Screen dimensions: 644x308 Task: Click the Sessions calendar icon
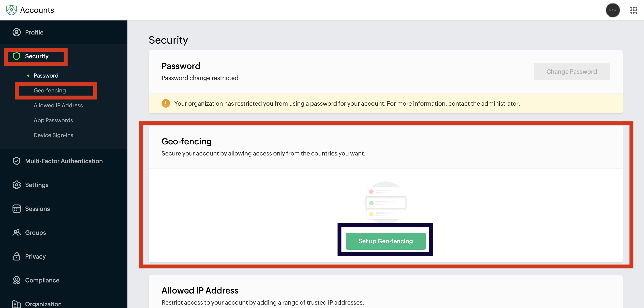point(16,209)
